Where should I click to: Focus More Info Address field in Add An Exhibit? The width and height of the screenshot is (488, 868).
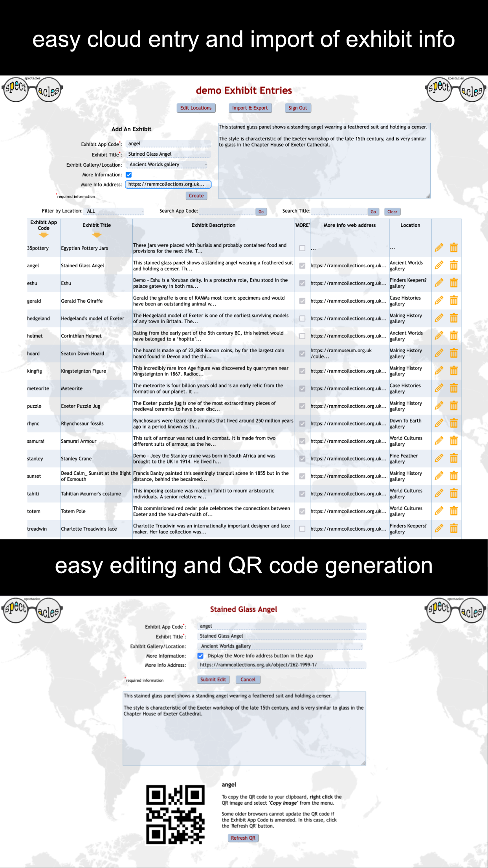click(x=168, y=184)
